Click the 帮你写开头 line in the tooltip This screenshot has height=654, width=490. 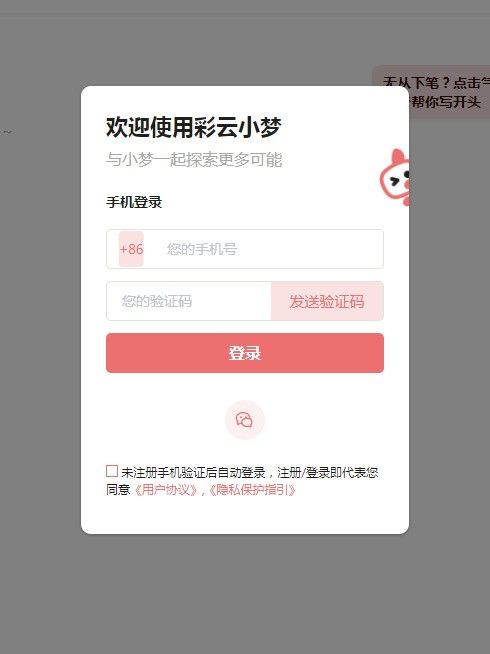tap(445, 102)
